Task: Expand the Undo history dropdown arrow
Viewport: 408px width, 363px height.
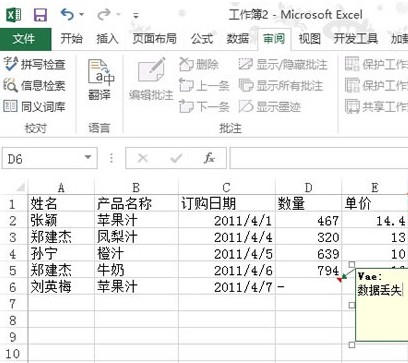Action: click(81, 15)
